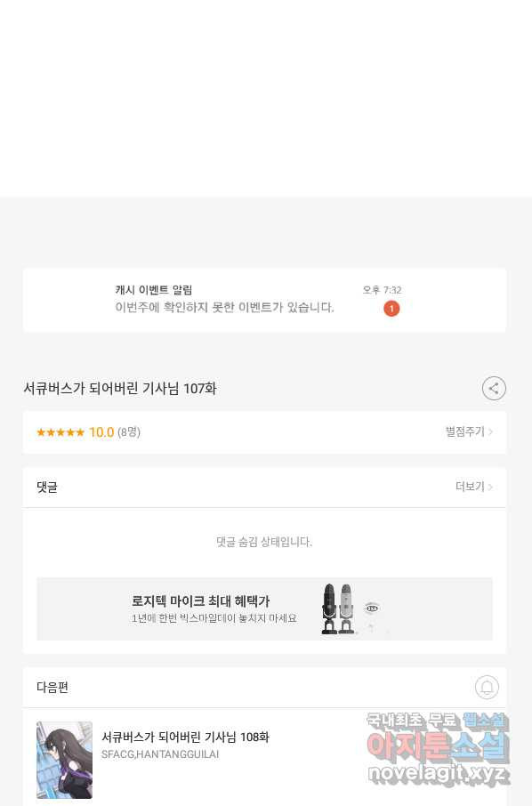
Task: Click the chevron beside 더보기
Action: pos(490,487)
